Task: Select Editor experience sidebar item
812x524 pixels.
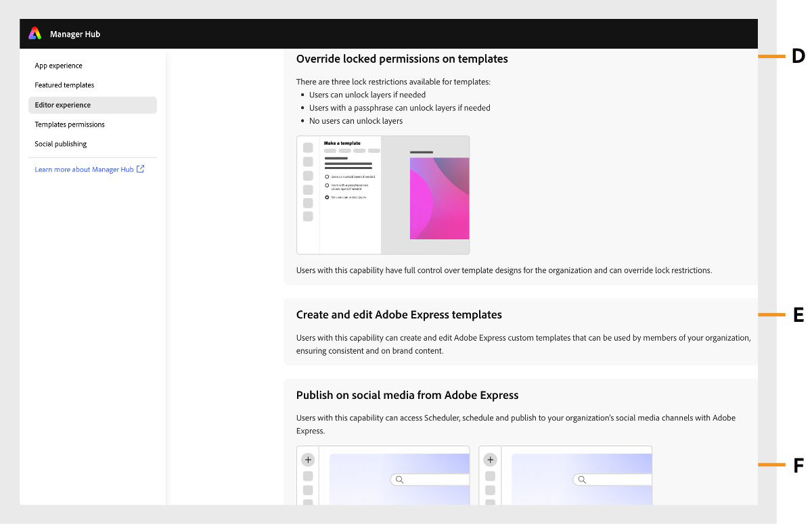Action: [x=93, y=105]
